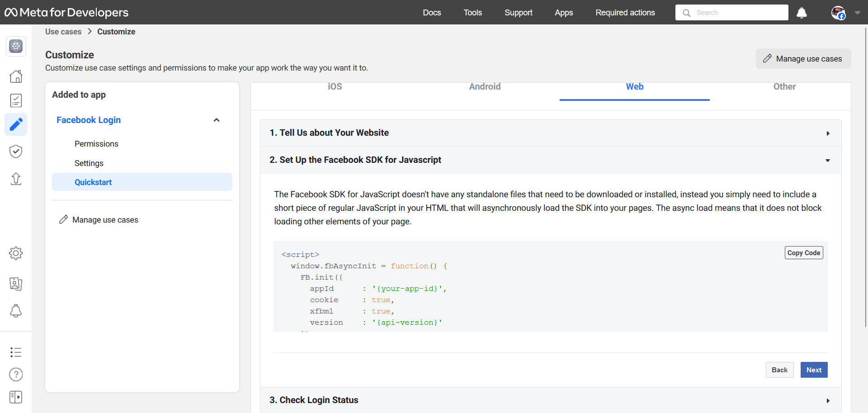Screen dimensions: 868x413
Task: Open Permissions under Facebook Login
Action: tap(96, 144)
